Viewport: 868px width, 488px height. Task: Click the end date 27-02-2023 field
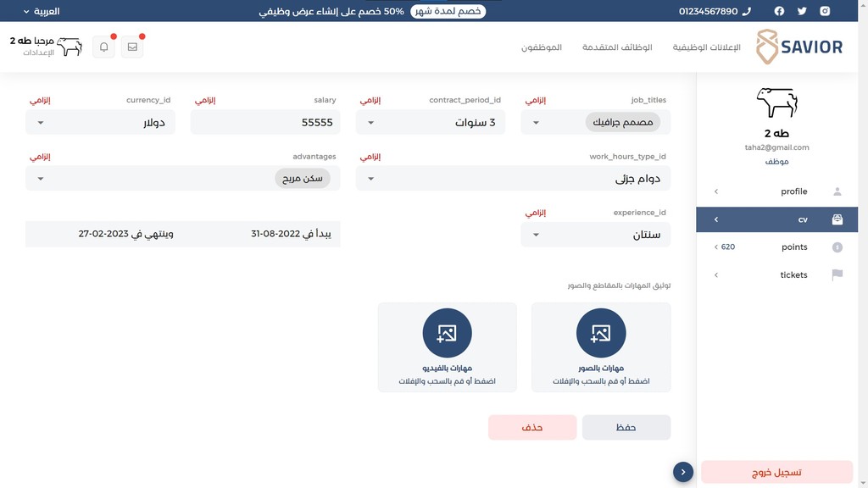[125, 234]
